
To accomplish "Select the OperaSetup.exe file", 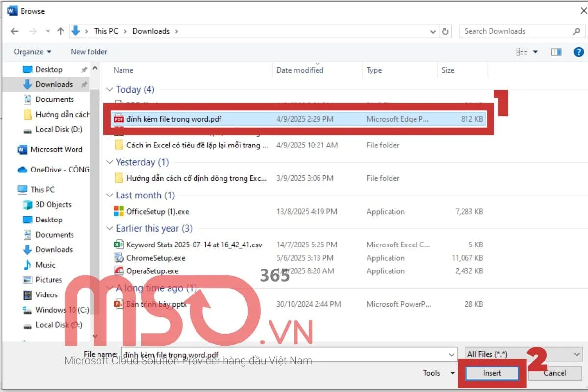I will click(153, 271).
